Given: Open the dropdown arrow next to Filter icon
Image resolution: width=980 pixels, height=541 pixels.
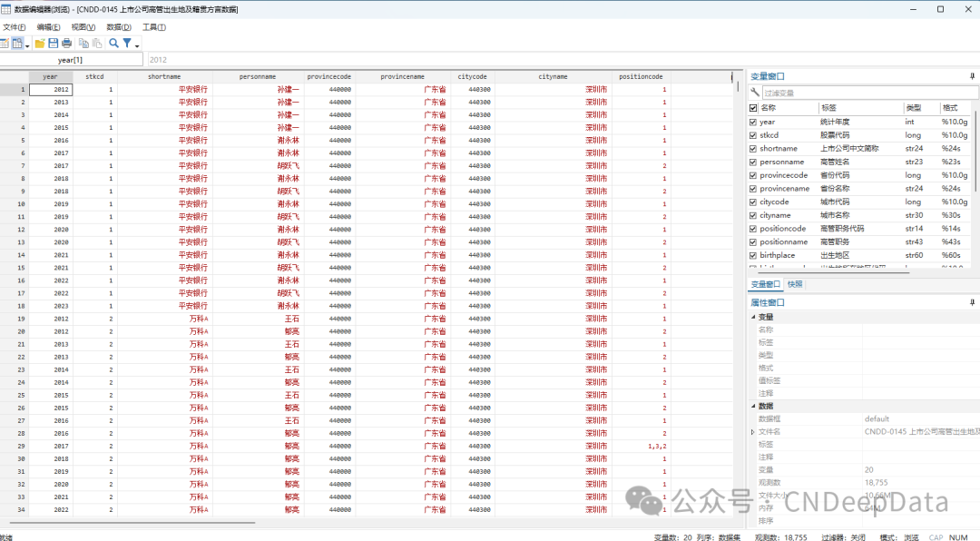Looking at the screenshot, I should (136, 44).
